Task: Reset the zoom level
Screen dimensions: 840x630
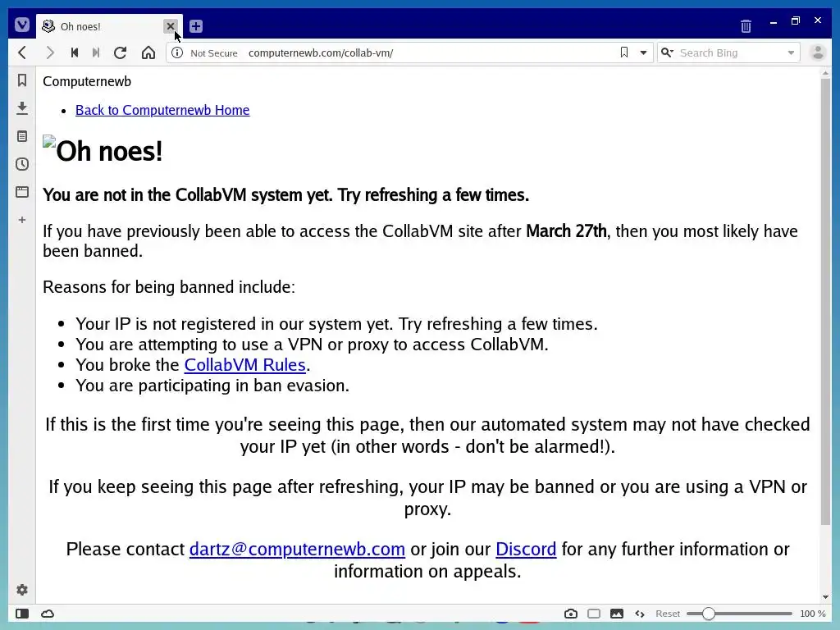Action: coord(668,614)
